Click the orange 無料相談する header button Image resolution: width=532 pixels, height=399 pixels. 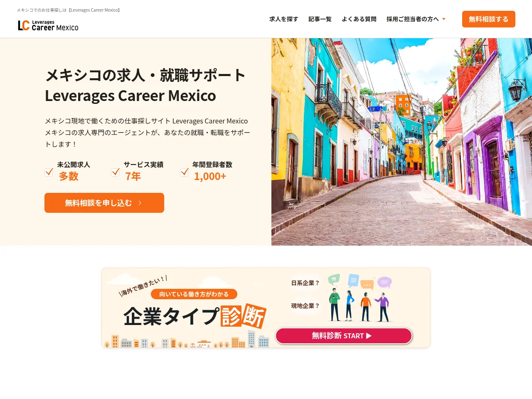coord(489,19)
